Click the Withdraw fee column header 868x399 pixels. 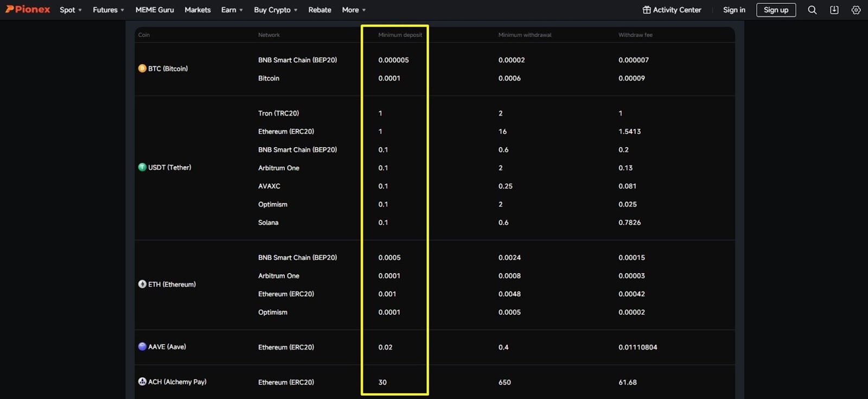(x=635, y=35)
